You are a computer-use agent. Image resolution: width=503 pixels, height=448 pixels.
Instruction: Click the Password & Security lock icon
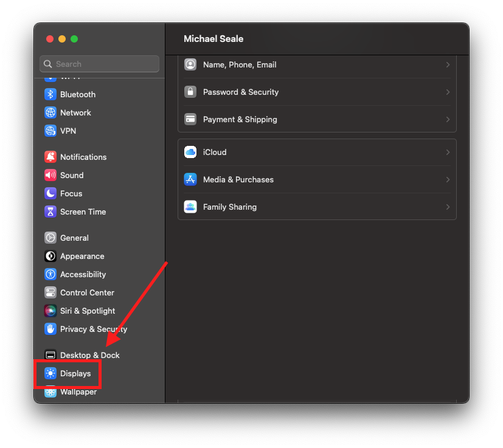[190, 92]
